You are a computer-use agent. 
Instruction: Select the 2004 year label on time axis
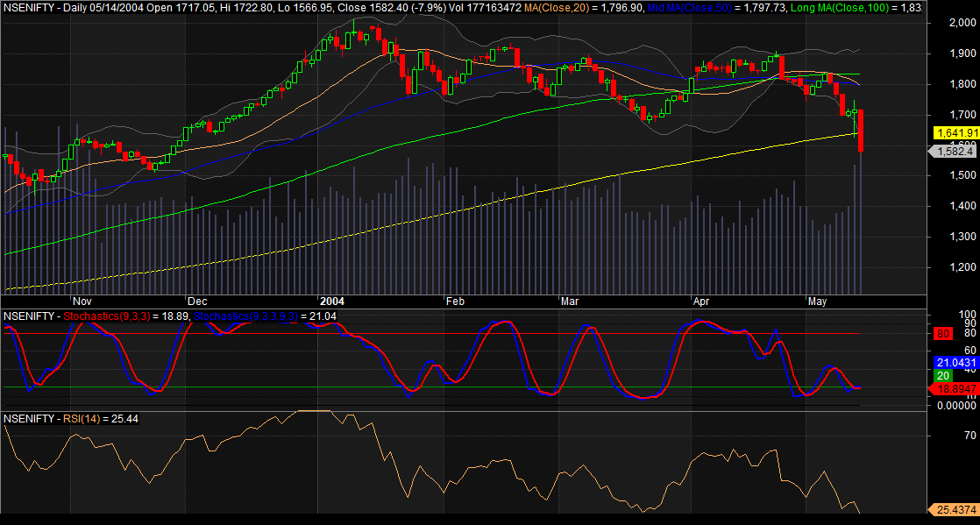331,302
